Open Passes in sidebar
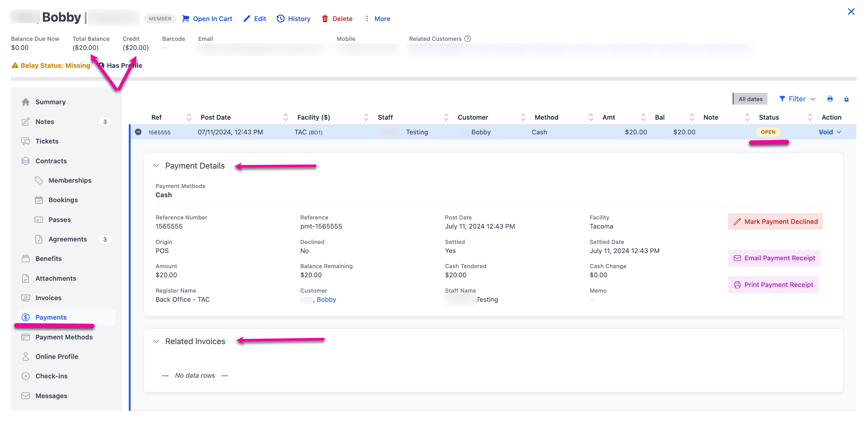Viewport: 868px width, 422px height. pyautogui.click(x=59, y=219)
